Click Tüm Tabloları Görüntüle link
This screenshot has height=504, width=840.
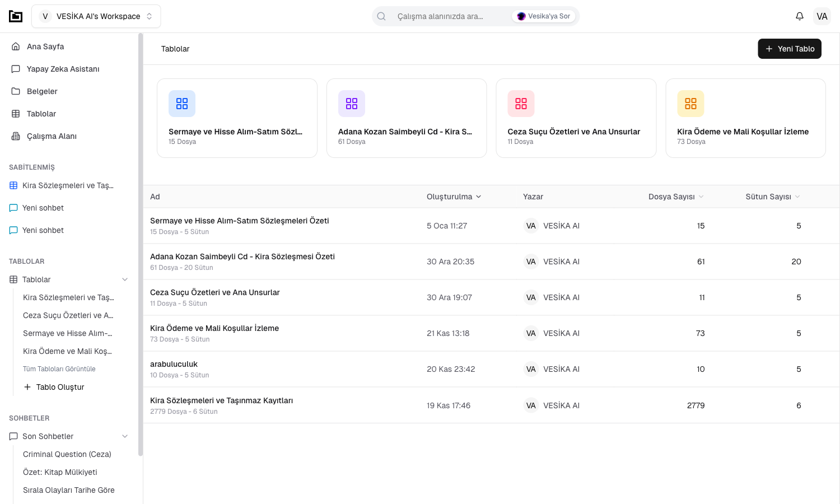(59, 369)
